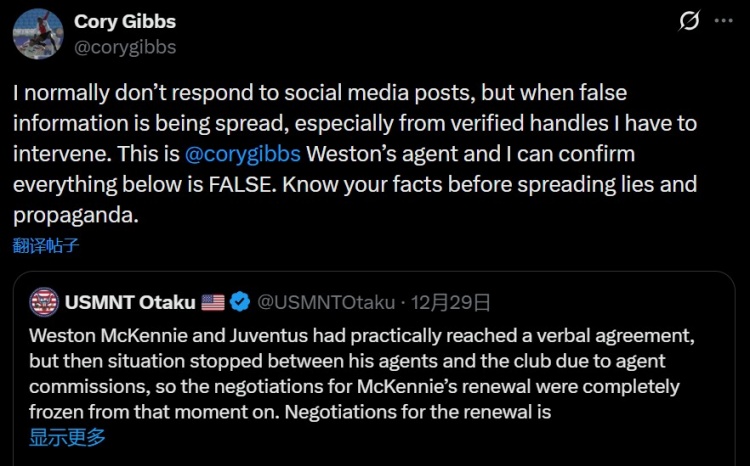Open the grey @corygibbs handle under the name
This screenshot has height=466, width=750.
[x=124, y=45]
